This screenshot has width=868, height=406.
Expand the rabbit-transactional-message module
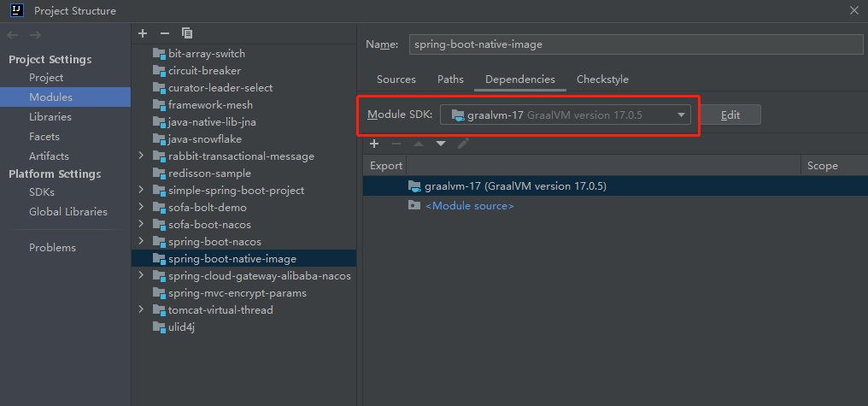[141, 156]
